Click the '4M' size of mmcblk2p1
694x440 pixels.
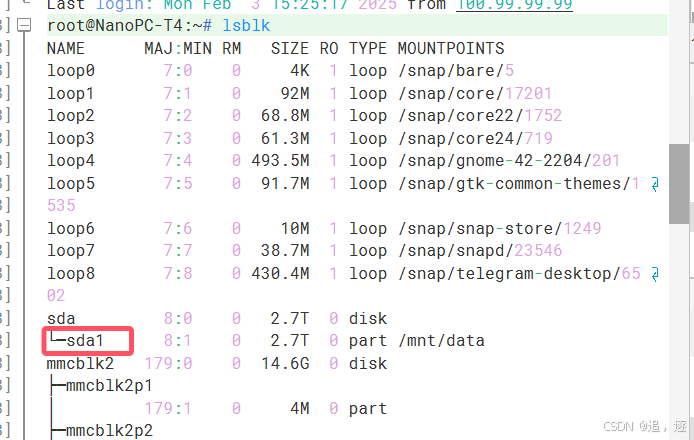pos(300,409)
